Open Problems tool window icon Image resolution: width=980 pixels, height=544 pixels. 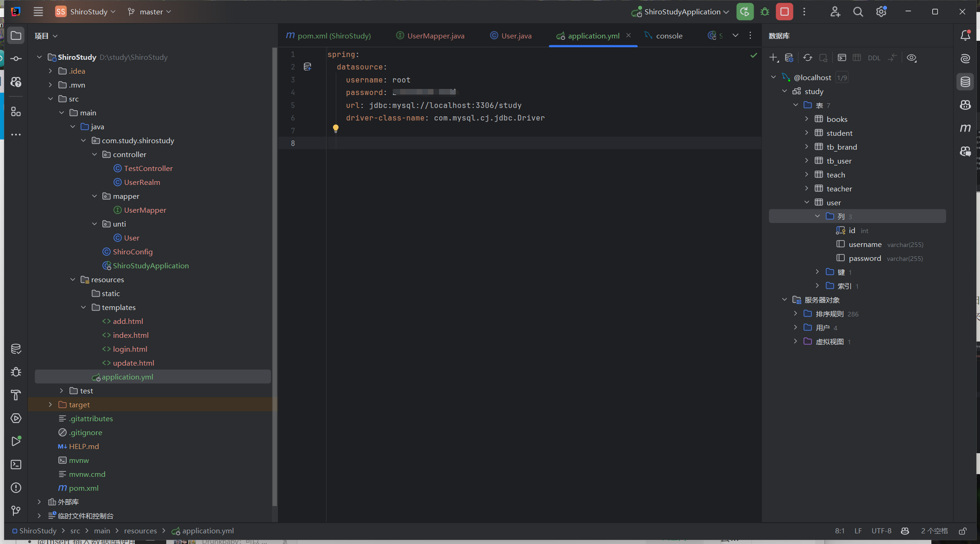coord(16,488)
